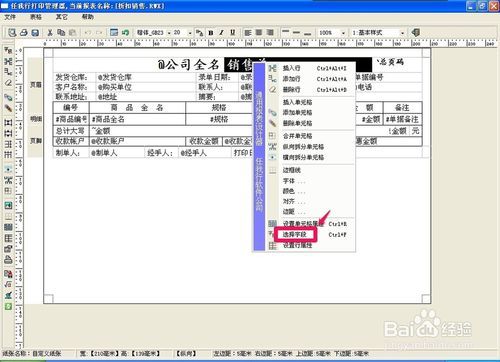Screen dimensions: 500x362
Task: Toggle underline formatting button
Action: click(233, 33)
